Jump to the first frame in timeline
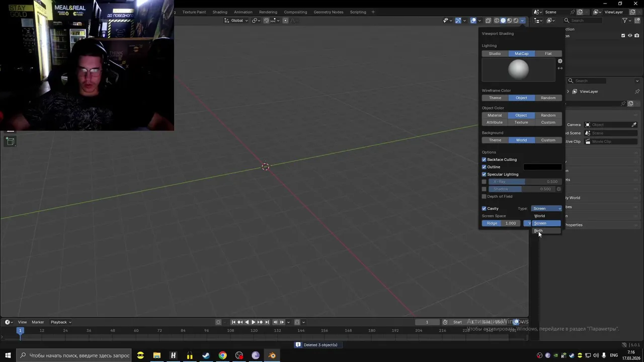644x362 pixels. point(233,322)
